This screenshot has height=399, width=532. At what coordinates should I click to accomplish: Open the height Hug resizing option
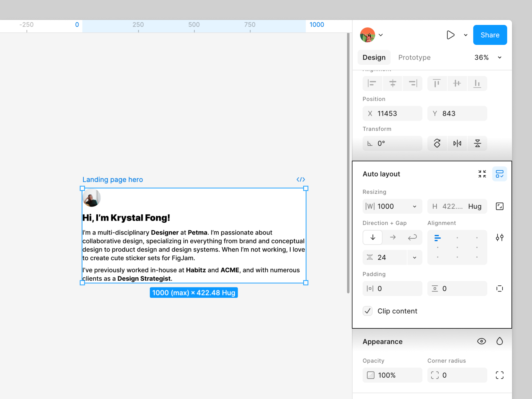[x=475, y=206]
